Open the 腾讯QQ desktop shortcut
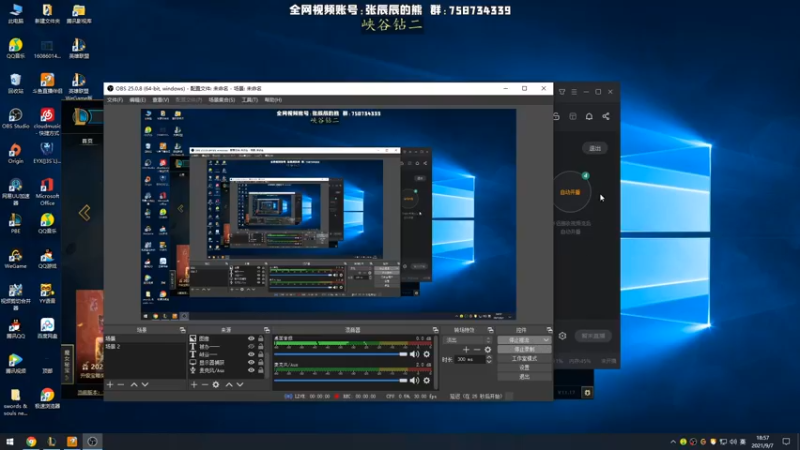 15,329
